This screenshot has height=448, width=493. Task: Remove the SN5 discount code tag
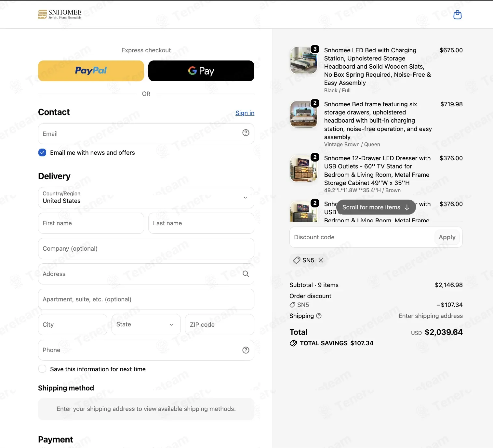coord(321,260)
